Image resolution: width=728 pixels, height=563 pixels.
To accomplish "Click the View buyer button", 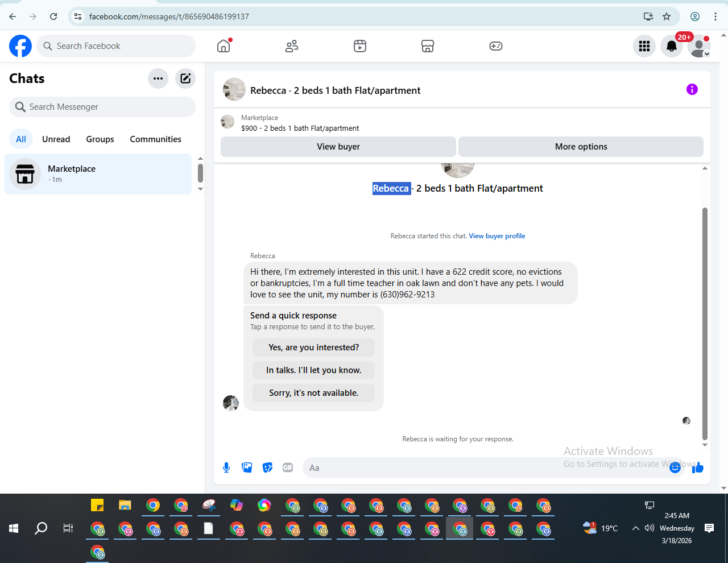I will point(338,147).
